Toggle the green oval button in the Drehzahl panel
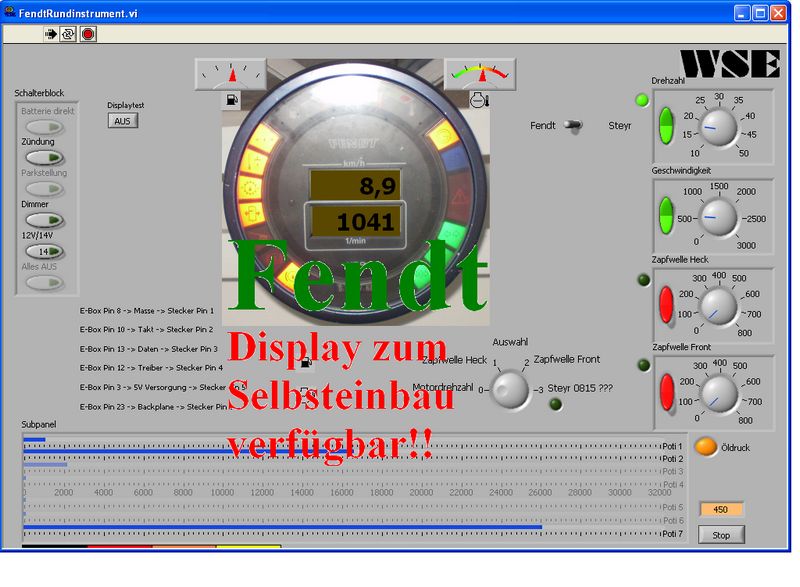The image size is (800, 587). (x=666, y=126)
